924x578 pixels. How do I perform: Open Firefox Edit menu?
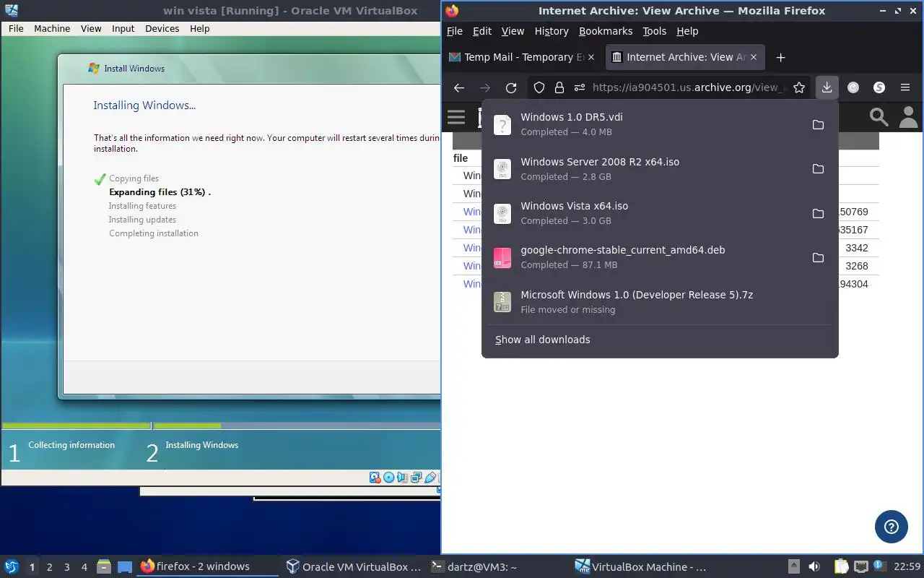pyautogui.click(x=481, y=31)
